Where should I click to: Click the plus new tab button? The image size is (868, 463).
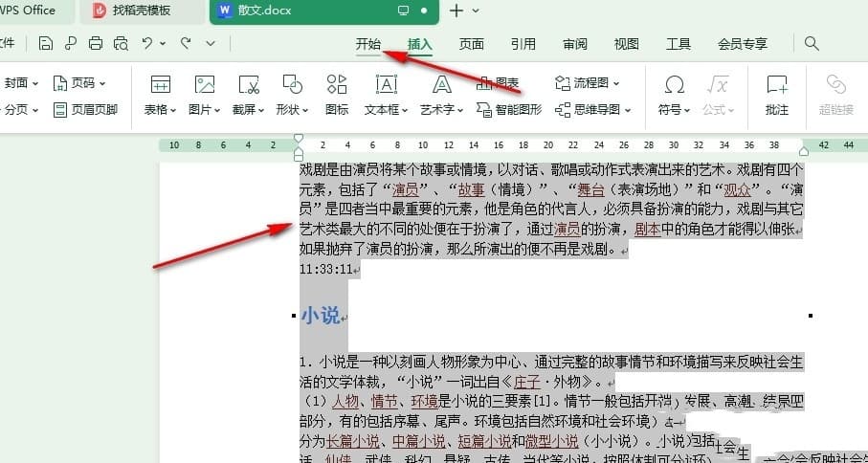(456, 11)
